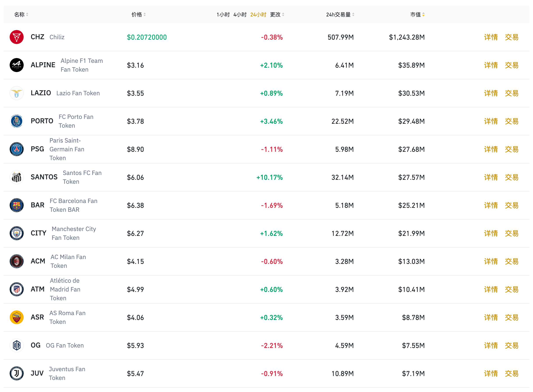
Task: Sort by 24h交易量 volume arrows
Action: point(353,14)
